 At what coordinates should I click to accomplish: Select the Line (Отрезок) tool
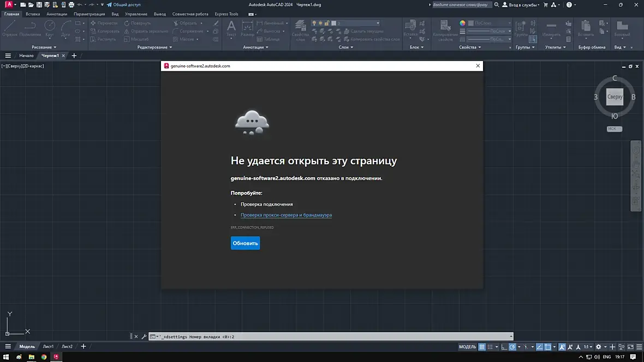click(x=10, y=29)
